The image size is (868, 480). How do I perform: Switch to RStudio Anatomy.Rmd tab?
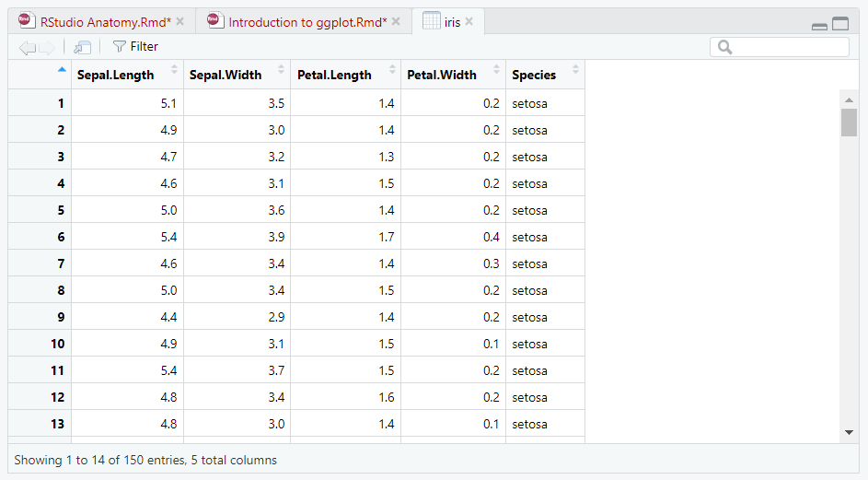[x=105, y=22]
